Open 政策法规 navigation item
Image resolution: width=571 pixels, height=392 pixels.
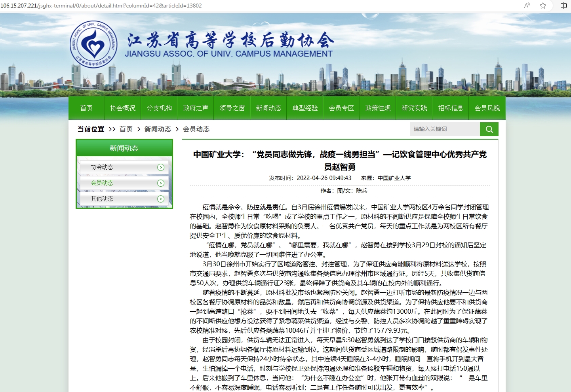(378, 108)
